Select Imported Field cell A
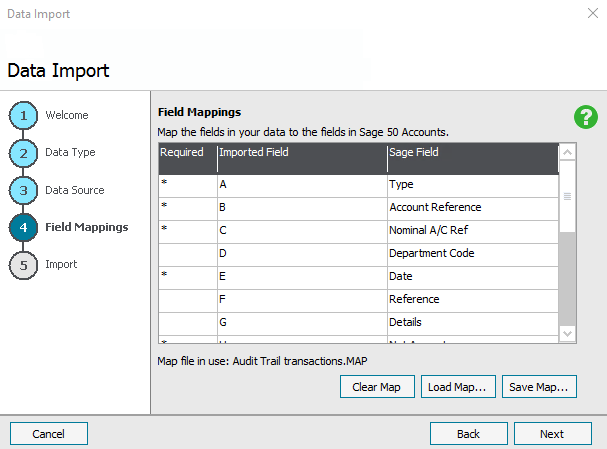The image size is (607, 449). 300,185
